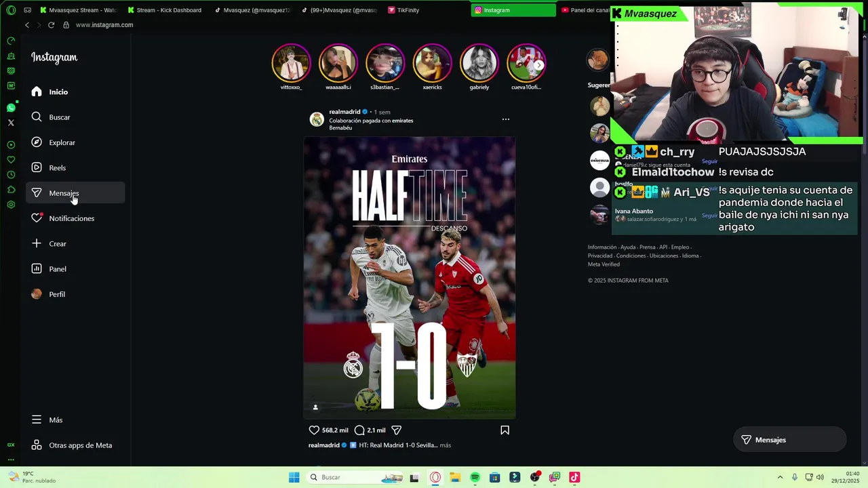The height and width of the screenshot is (488, 868).
Task: Open Opera sidebar player icon
Action: (11, 145)
